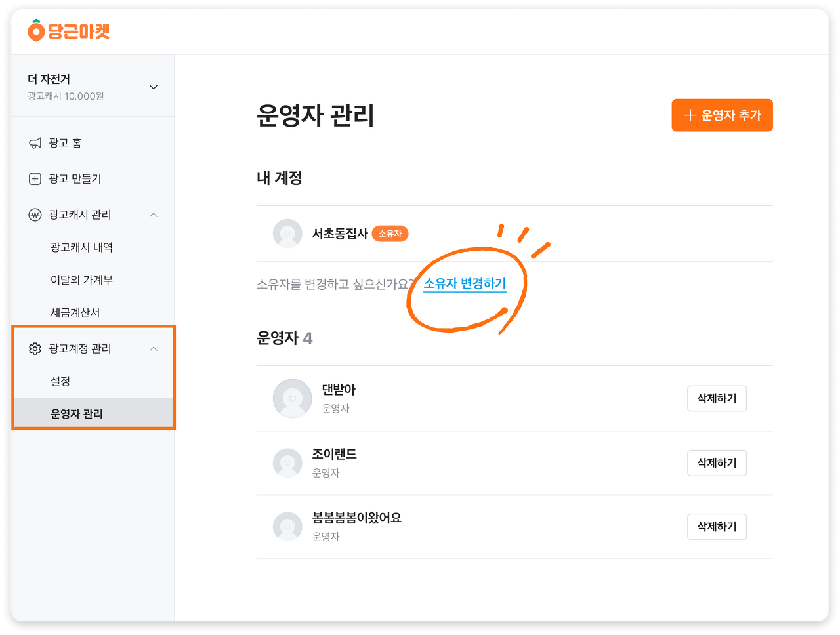Viewport: 840px width, 635px height.
Task: Select 운영자 관리 submenu
Action: pos(93,414)
